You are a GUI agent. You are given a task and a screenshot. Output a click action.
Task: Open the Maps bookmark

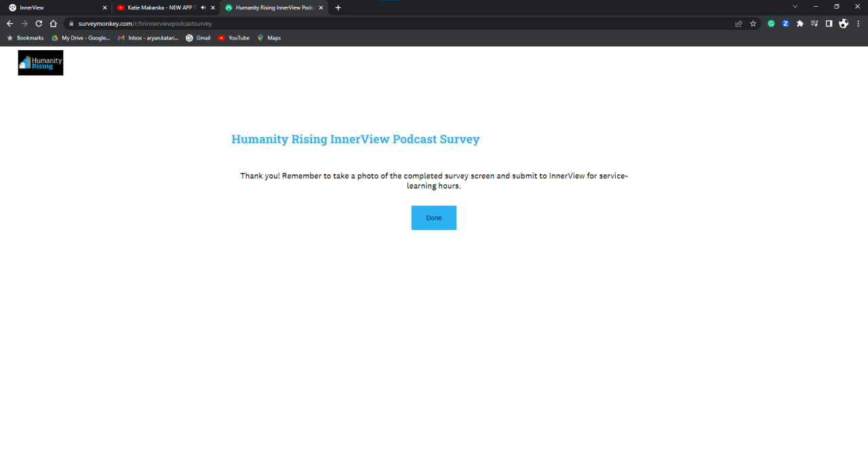click(269, 38)
